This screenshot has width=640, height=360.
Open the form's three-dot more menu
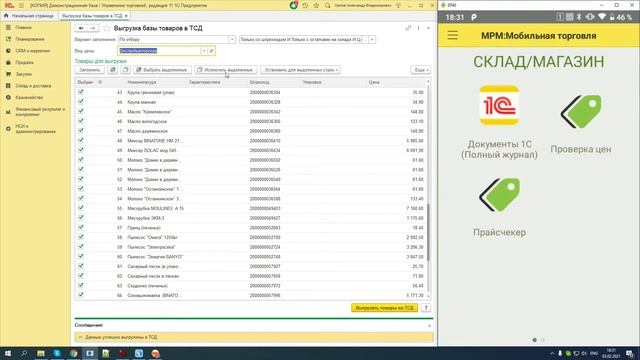coord(418,28)
